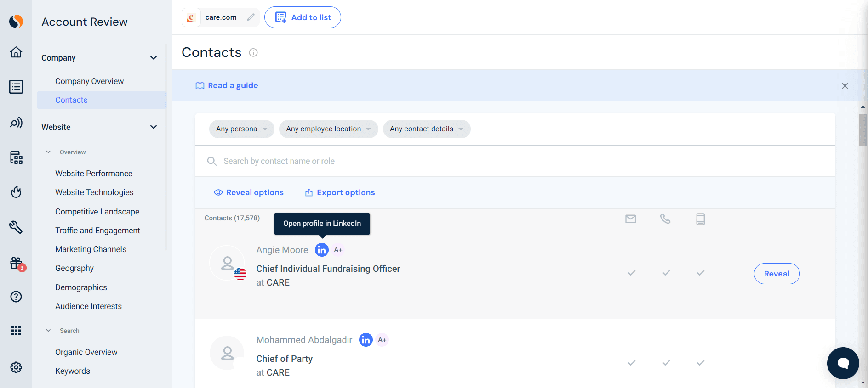Open the Home icon in sidebar
Image resolution: width=868 pixels, height=388 pixels.
(x=16, y=52)
